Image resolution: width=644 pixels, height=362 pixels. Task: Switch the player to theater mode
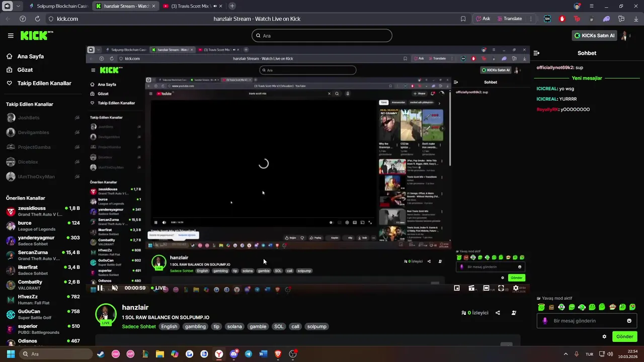tap(486, 288)
